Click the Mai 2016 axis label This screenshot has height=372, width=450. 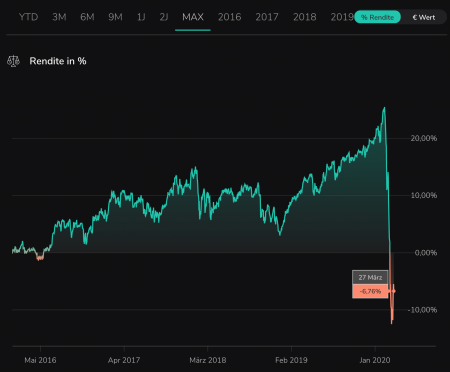(x=40, y=360)
